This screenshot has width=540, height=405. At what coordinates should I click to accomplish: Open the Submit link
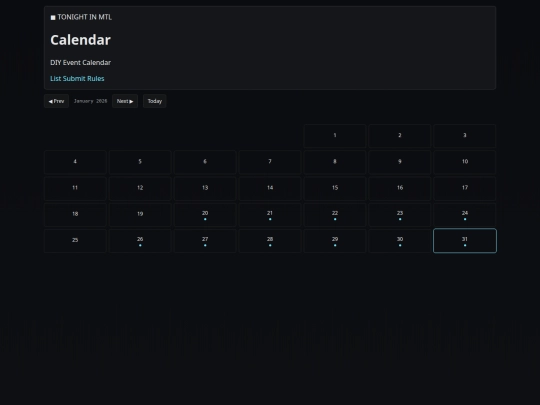(x=74, y=79)
